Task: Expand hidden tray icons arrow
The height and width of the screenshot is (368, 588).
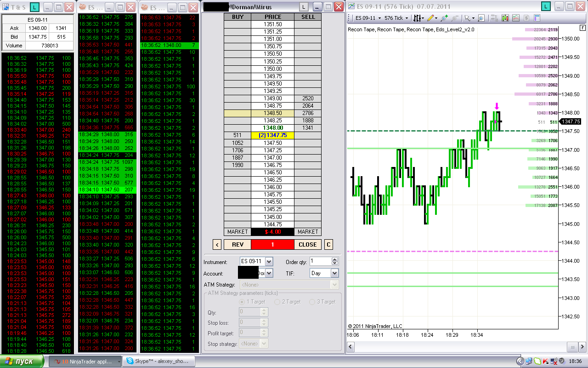Action: (520, 362)
